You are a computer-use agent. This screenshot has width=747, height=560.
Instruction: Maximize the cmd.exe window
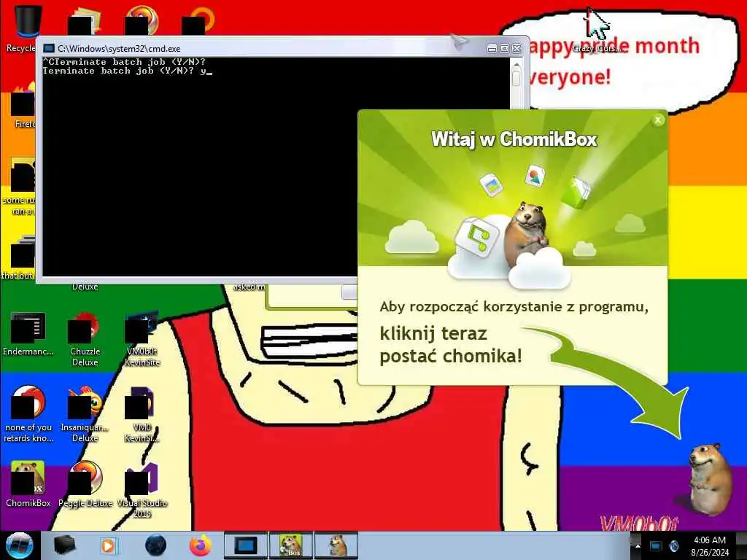point(504,48)
